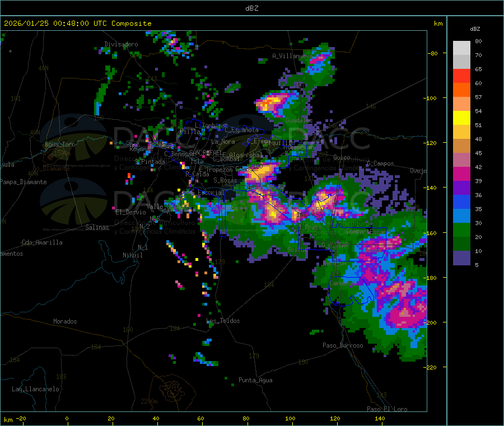The height and width of the screenshot is (426, 504).
Task: Click the 100 km tick on bottom axis
Action: [x=290, y=419]
